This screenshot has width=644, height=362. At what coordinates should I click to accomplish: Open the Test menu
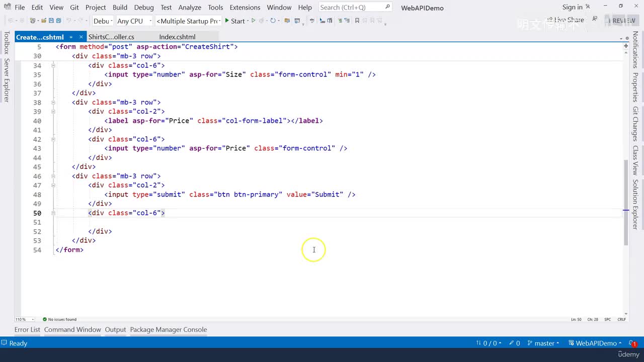[166, 7]
